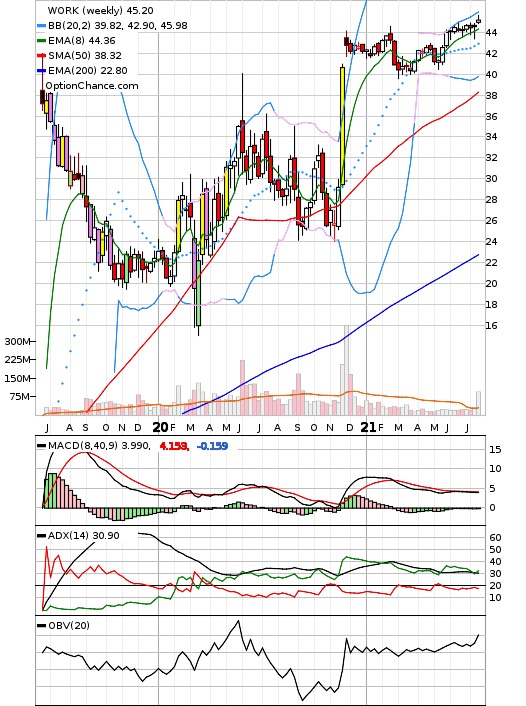Click the OptionChance.com watermark text
Image resolution: width=526 pixels, height=706 pixels.
click(x=92, y=86)
